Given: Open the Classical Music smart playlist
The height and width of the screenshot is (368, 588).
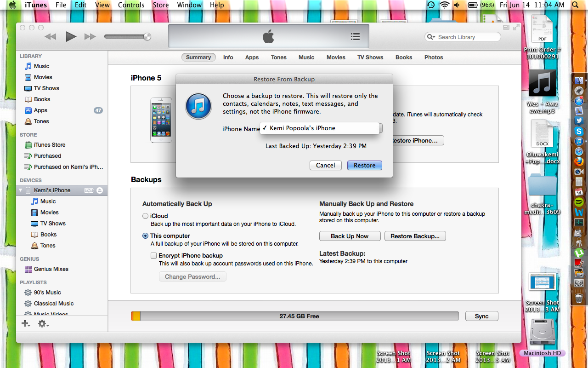Looking at the screenshot, I should click(54, 304).
